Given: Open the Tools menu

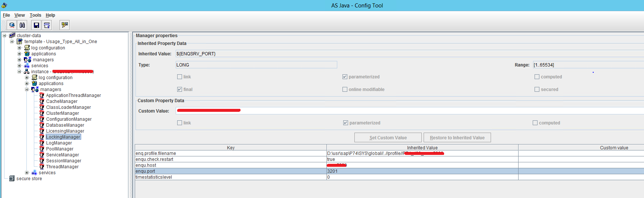Looking at the screenshot, I should click(35, 15).
